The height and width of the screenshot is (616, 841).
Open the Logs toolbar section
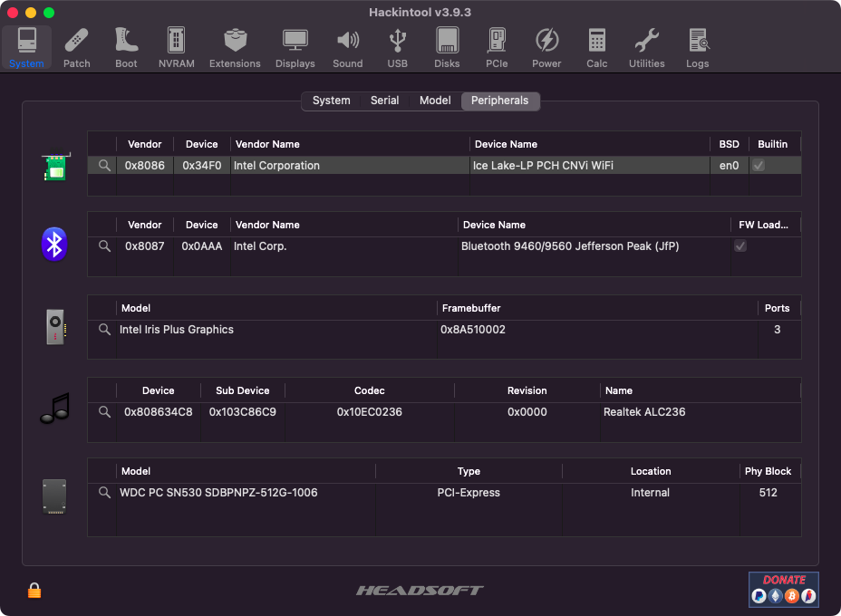[x=697, y=48]
